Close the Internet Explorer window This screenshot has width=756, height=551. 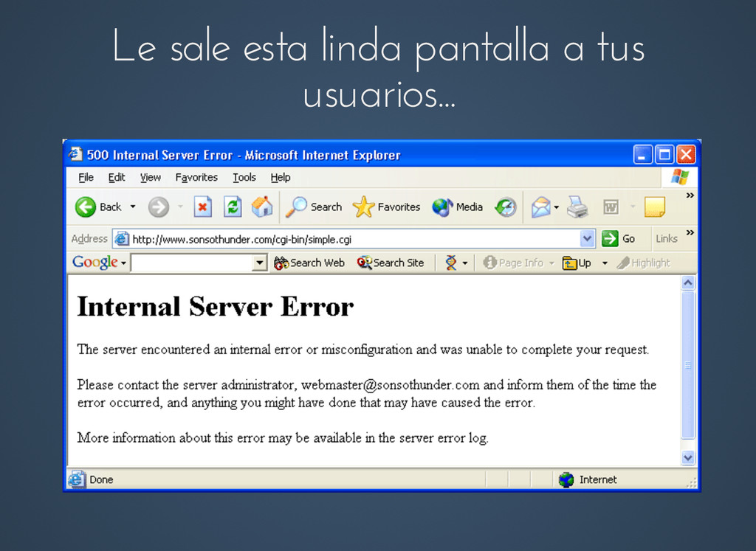(686, 155)
